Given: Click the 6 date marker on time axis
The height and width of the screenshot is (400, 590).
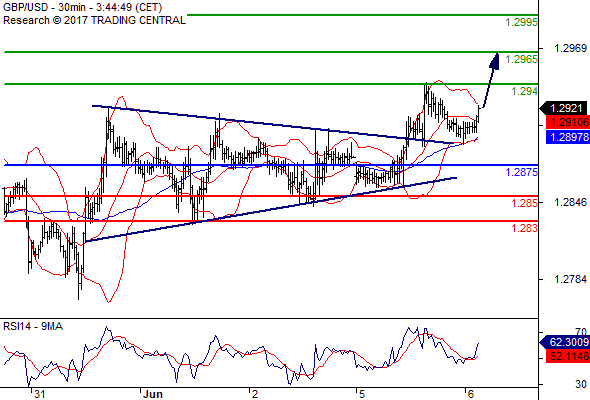Looking at the screenshot, I should (470, 394).
